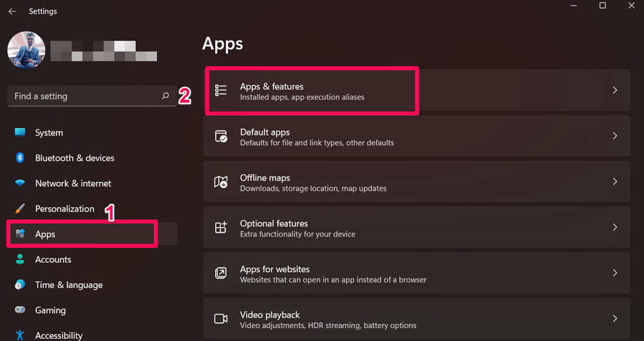Click the Optional features grid icon

(x=221, y=228)
